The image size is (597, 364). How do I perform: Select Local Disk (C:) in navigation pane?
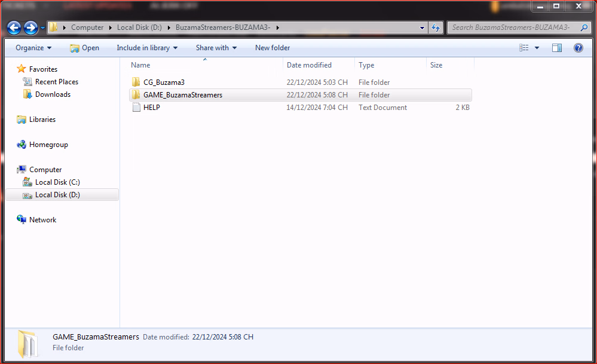tap(57, 182)
